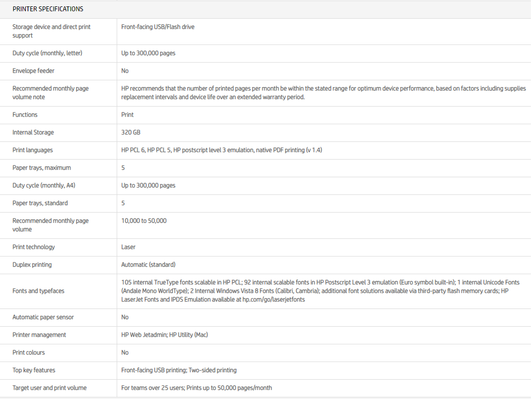The width and height of the screenshot is (532, 399).
Task: Click the 'HP Web Jetadmin; HP Utility (Mac)' value
Action: click(x=164, y=335)
